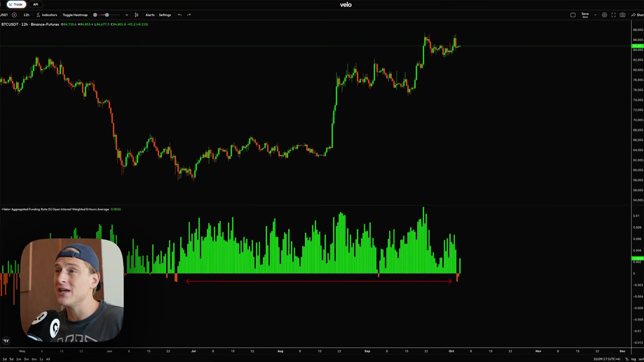This screenshot has height=362, width=644.
Task: Open chart settings hexagon icon
Action: pos(604,15)
